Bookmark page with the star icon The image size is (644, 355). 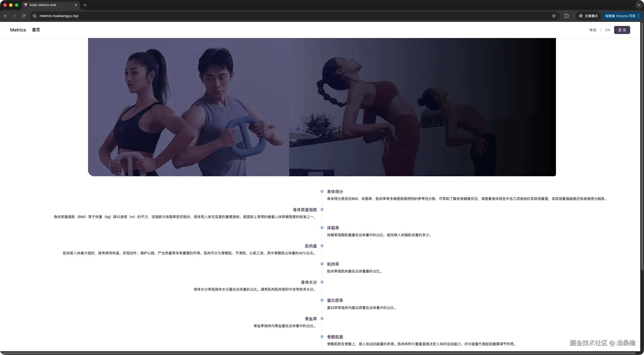click(554, 16)
